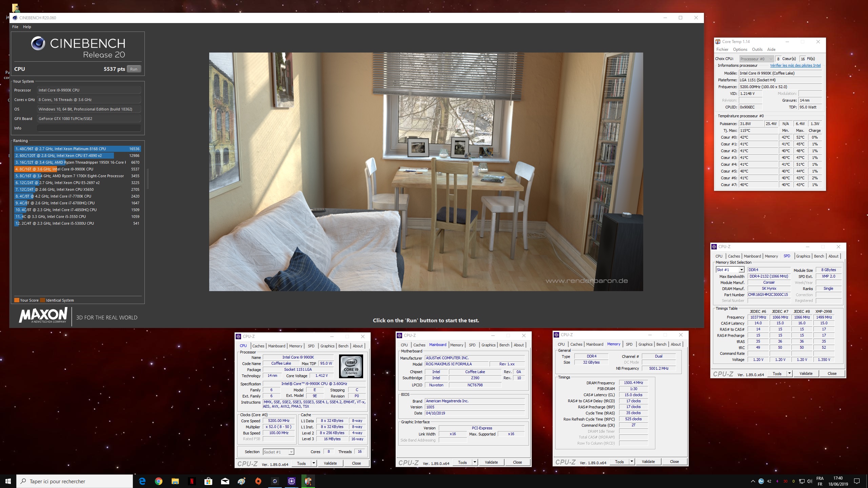The width and height of the screenshot is (868, 488).
Task: Open the volume speaker tray icon
Action: pyautogui.click(x=810, y=481)
